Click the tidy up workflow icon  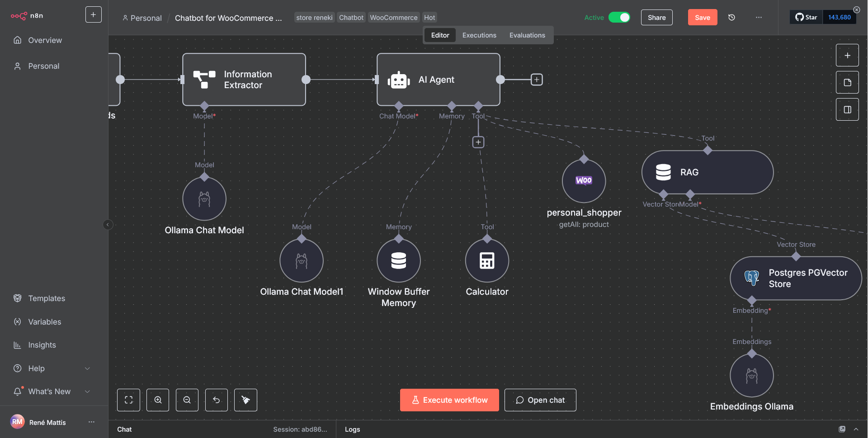click(245, 400)
